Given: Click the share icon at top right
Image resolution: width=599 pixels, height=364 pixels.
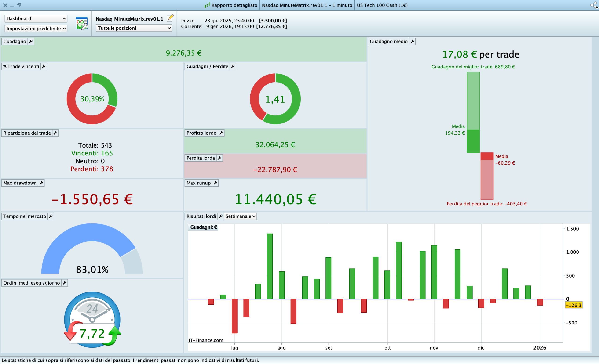Looking at the screenshot, I should pos(594,5).
